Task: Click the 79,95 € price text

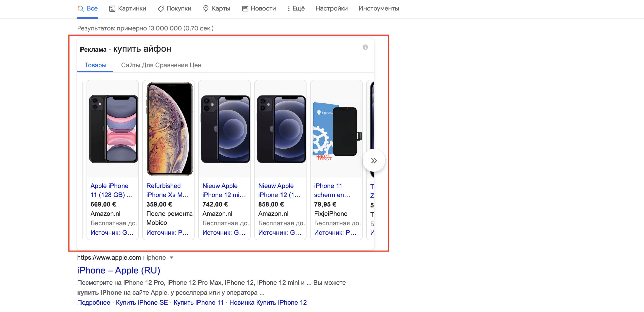Action: tap(325, 204)
